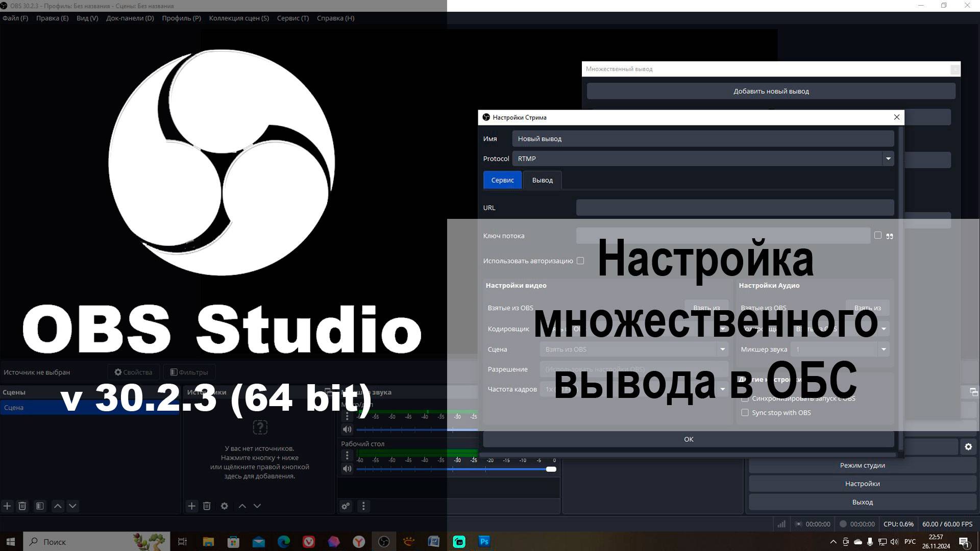Open audio mixer advanced settings gears
This screenshot has width=980, height=551.
click(x=346, y=506)
